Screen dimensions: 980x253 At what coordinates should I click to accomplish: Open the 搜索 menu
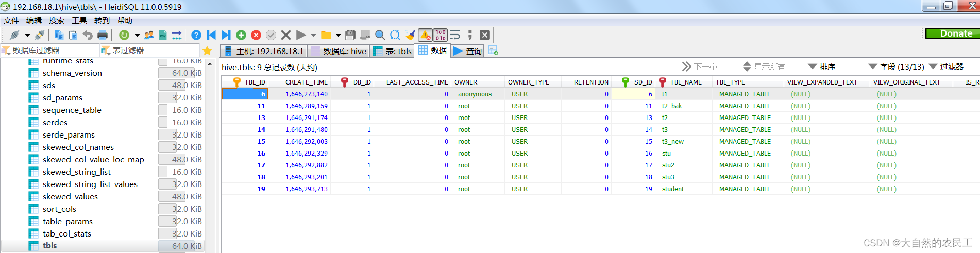57,21
